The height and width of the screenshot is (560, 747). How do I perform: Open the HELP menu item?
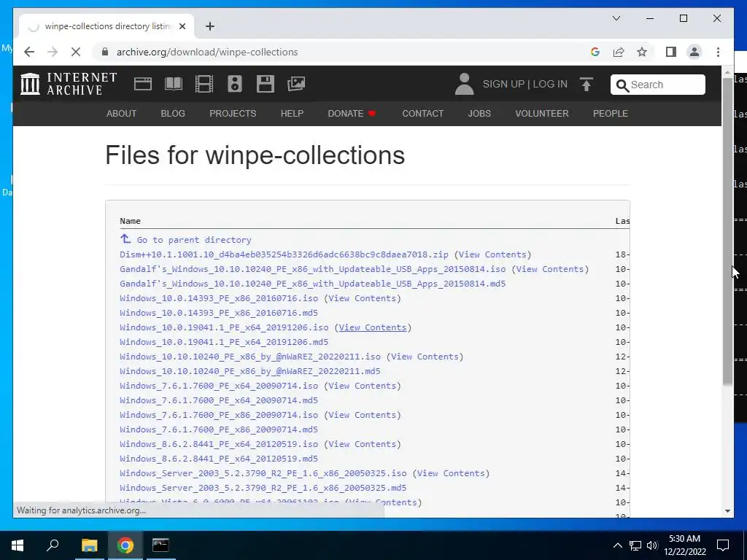coord(292,113)
